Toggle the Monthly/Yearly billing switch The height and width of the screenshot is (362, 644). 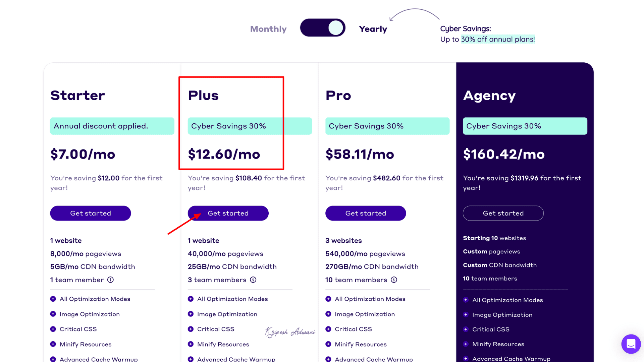323,28
